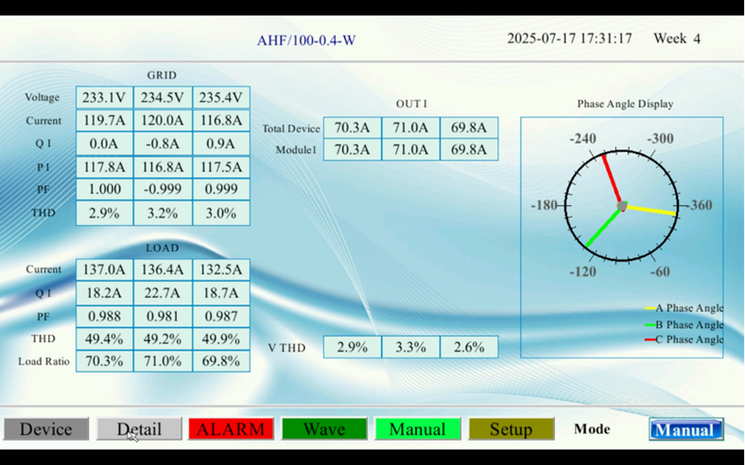Open the Device page button
The height and width of the screenshot is (465, 745).
click(x=46, y=429)
